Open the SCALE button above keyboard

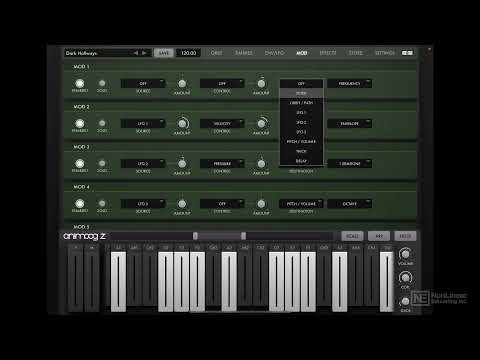click(x=352, y=236)
